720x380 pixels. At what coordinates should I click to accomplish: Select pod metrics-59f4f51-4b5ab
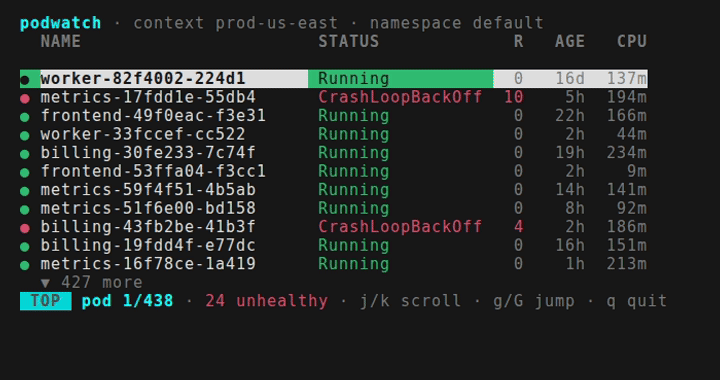pos(334,190)
